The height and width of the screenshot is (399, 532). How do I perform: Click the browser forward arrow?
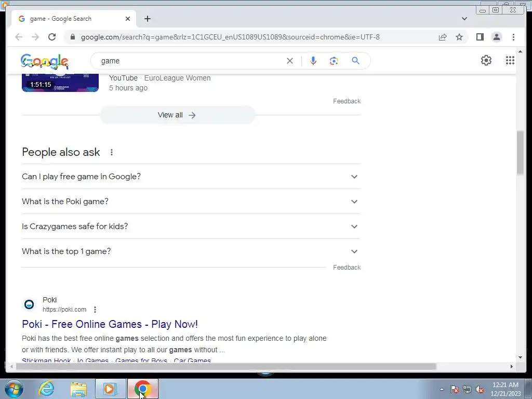tap(35, 37)
